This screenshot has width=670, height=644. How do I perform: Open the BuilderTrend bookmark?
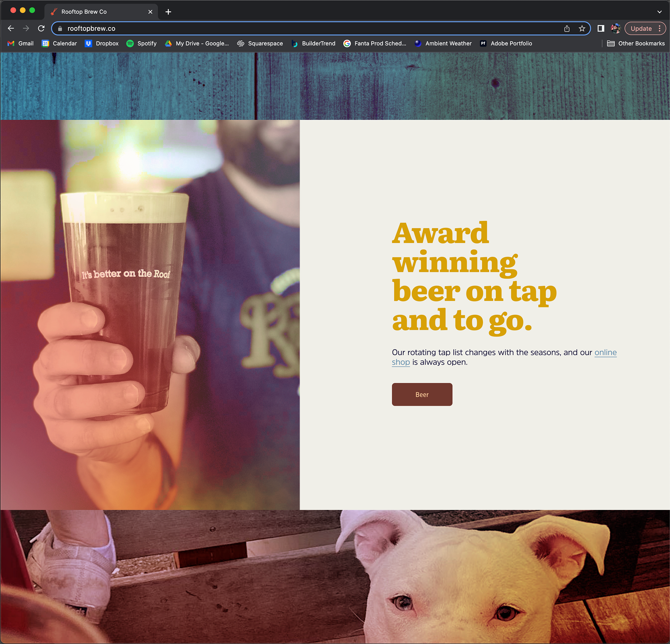[313, 43]
